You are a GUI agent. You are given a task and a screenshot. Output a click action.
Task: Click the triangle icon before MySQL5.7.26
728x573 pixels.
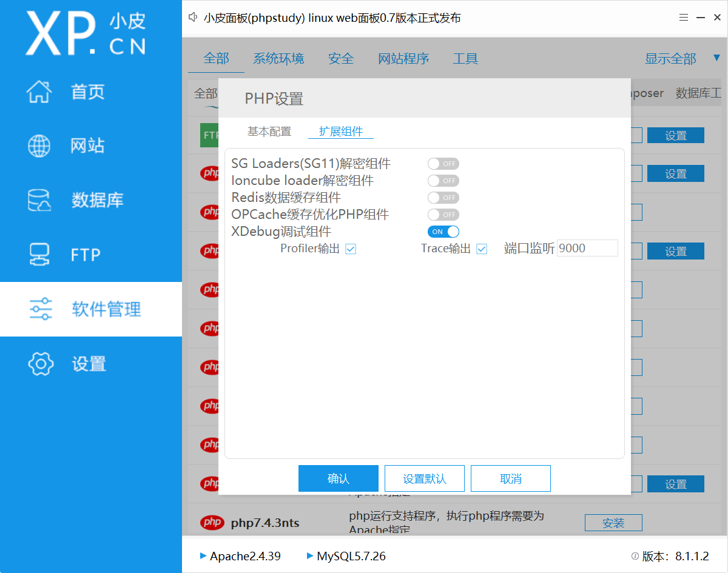point(310,556)
